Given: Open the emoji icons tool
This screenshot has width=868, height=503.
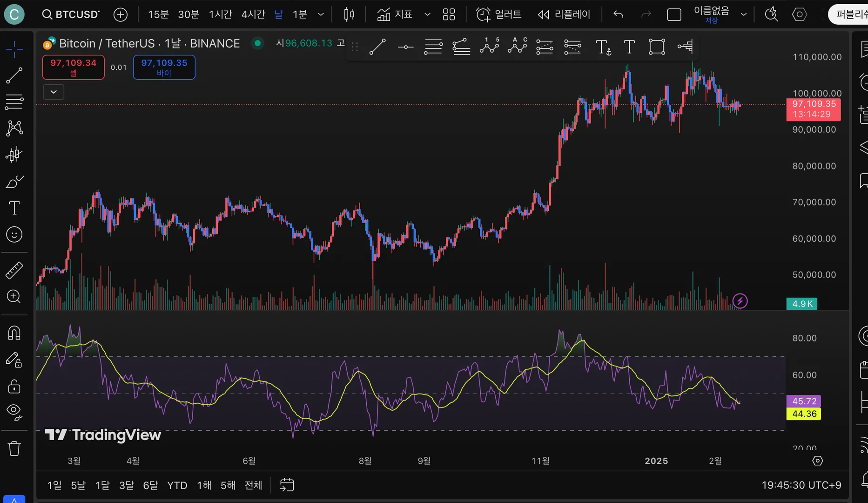Looking at the screenshot, I should [x=14, y=234].
